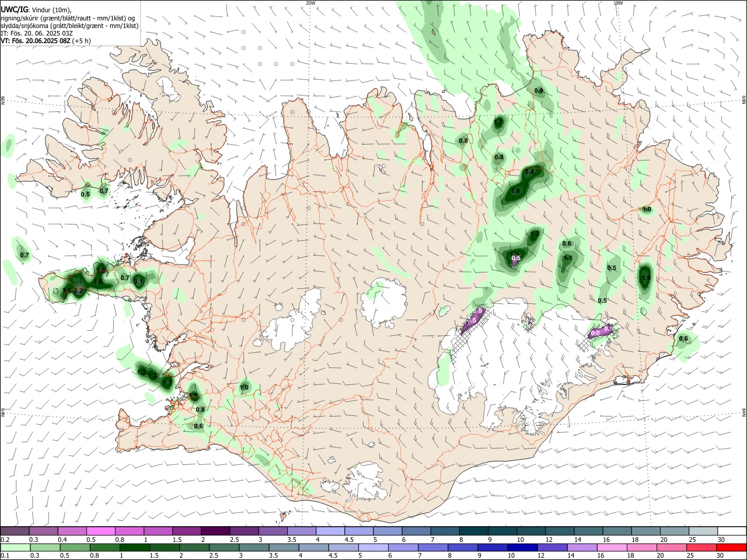Click the periwinkle 4–4.5 snow legend swatch
Screen dimensions: 747x560
point(330,531)
